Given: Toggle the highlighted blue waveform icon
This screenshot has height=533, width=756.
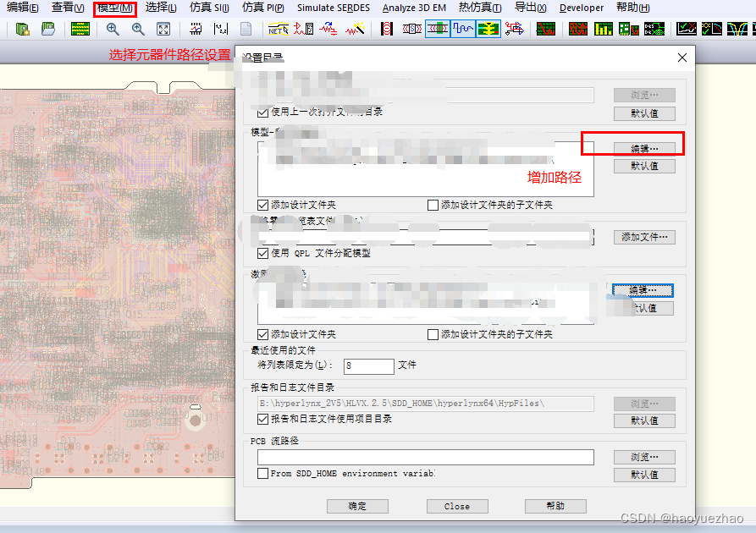Looking at the screenshot, I should (463, 30).
